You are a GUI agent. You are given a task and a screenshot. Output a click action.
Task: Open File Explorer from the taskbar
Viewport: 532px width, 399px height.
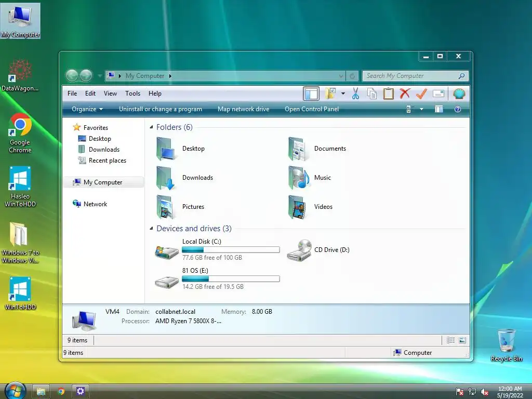point(41,392)
